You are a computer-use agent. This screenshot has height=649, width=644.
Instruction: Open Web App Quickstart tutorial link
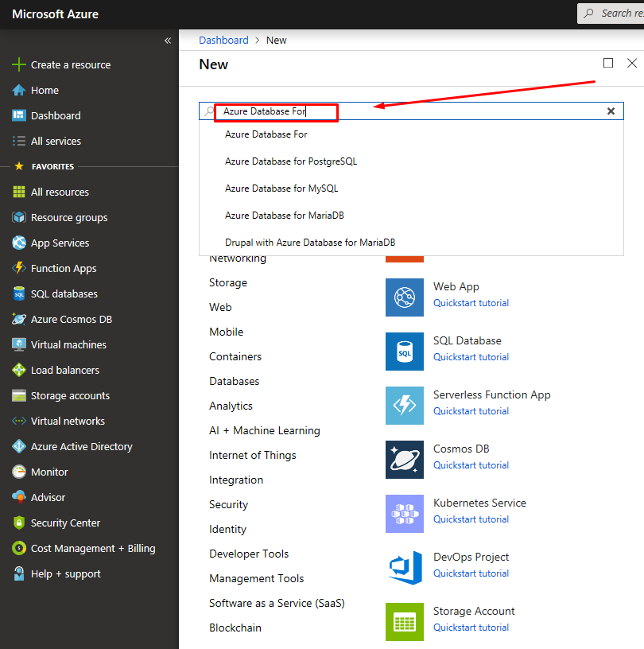tap(471, 303)
